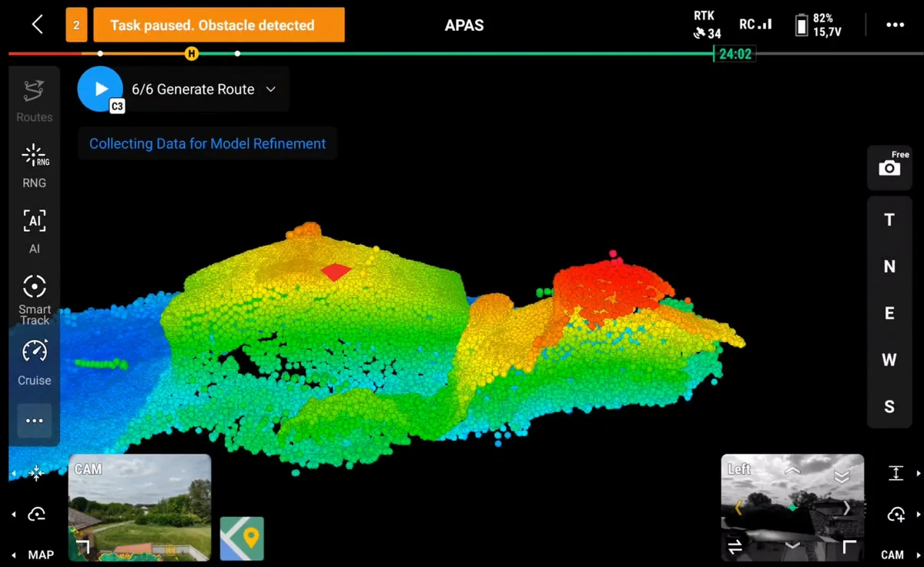Activate the RNG laser rangefinder

click(35, 166)
